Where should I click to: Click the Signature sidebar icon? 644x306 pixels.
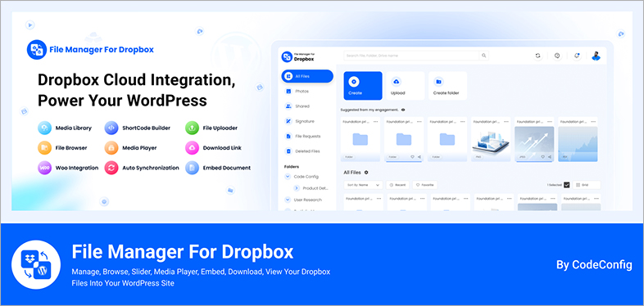[288, 121]
